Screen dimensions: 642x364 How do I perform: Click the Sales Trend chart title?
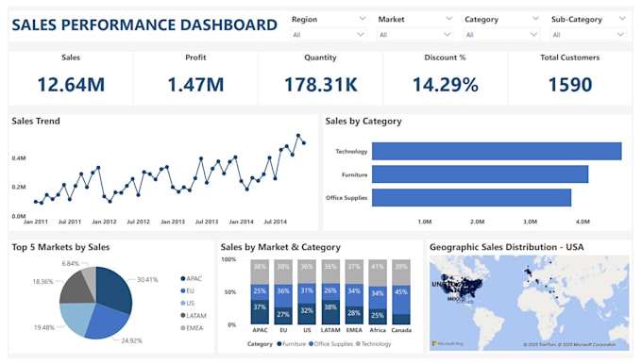(x=36, y=121)
